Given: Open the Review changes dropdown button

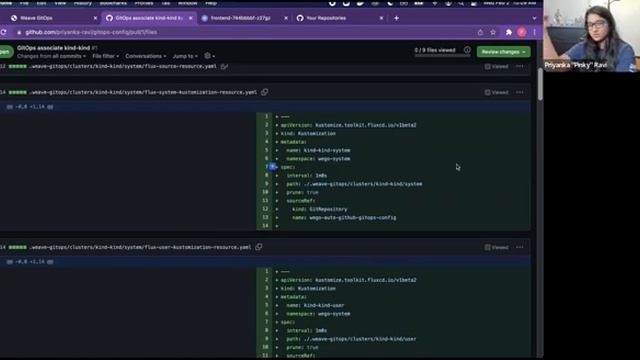Looking at the screenshot, I should tap(503, 52).
